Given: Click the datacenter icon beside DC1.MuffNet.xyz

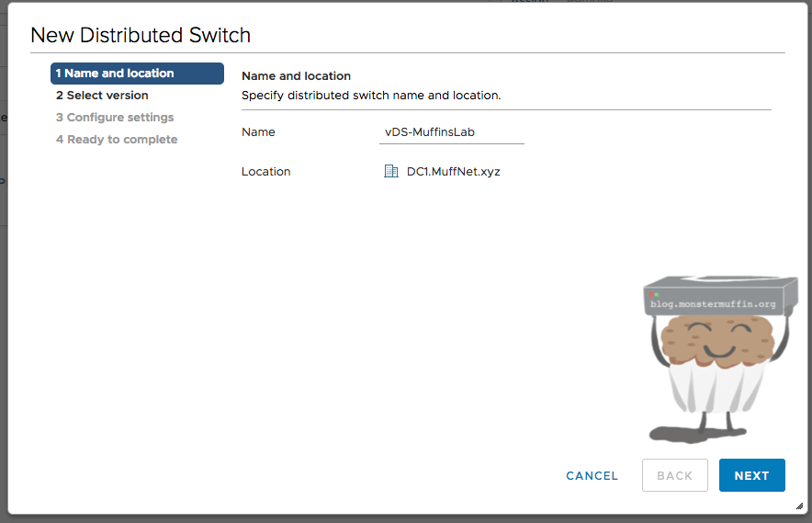Looking at the screenshot, I should (x=391, y=171).
